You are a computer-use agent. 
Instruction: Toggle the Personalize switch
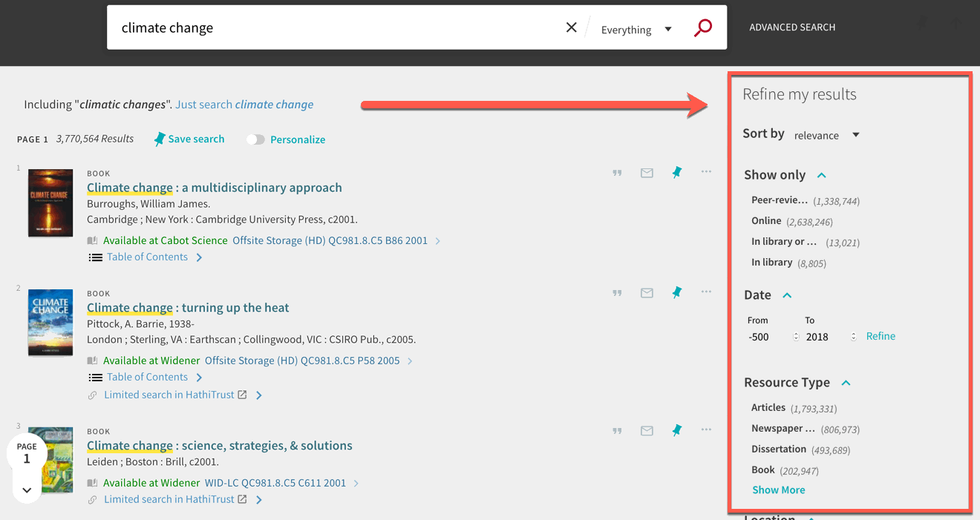pyautogui.click(x=255, y=139)
